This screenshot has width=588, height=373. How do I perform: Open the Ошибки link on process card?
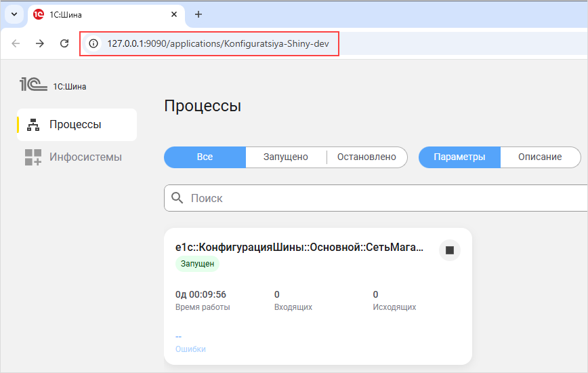click(x=190, y=349)
